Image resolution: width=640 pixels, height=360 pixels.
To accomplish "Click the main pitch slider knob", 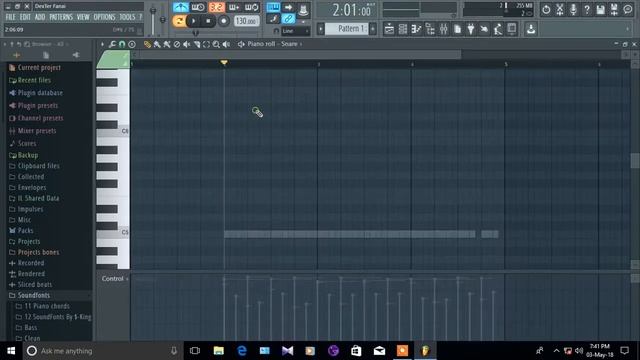I will [x=162, y=20].
